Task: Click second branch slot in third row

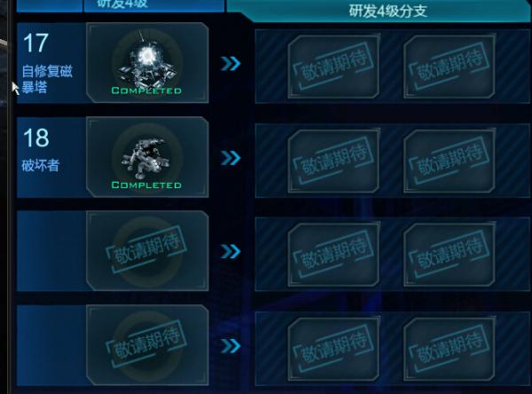Action: point(450,254)
